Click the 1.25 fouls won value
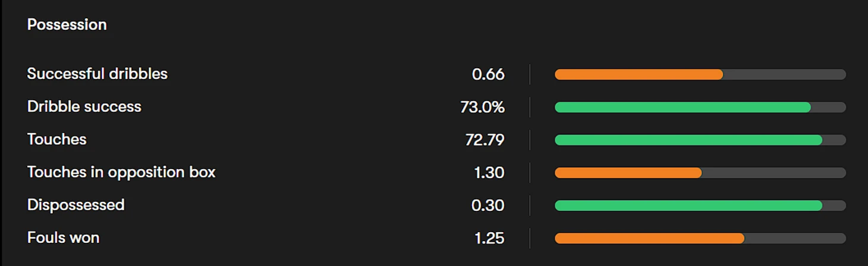Viewport: 868px width, 266px height. 489,238
